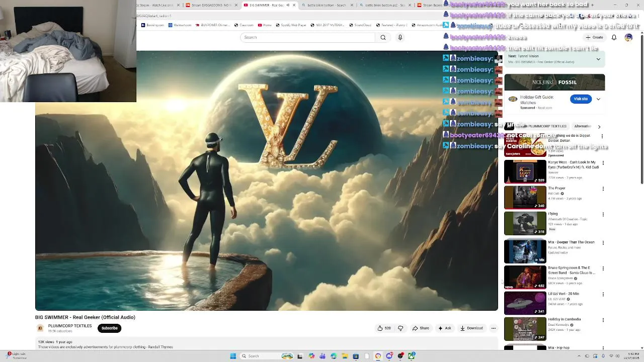Close the Stream DASGASDOM3 tab
This screenshot has width=644, height=362.
pos(236,5)
